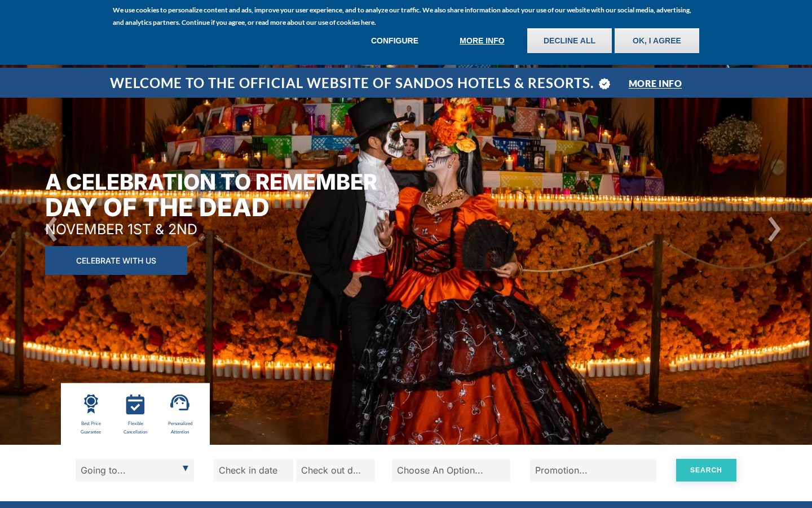Go to previous slide with left arrow

pos(51,229)
